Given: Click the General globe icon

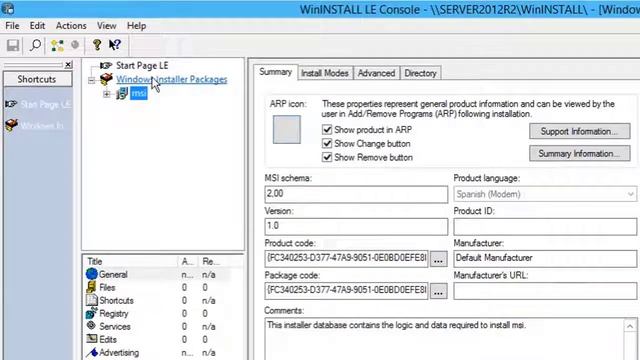Looking at the screenshot, I should (92, 274).
